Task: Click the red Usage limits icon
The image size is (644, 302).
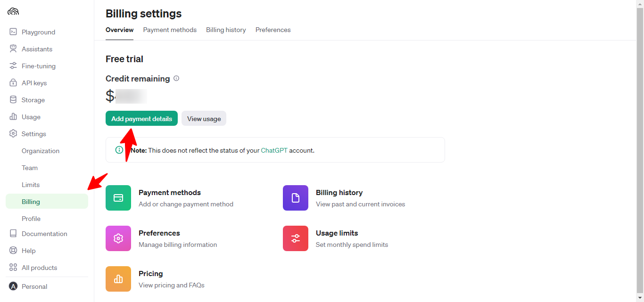Action: point(296,238)
